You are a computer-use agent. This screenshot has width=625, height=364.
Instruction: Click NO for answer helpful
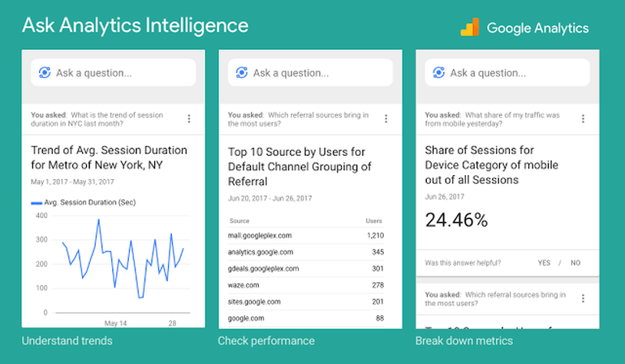coord(575,263)
